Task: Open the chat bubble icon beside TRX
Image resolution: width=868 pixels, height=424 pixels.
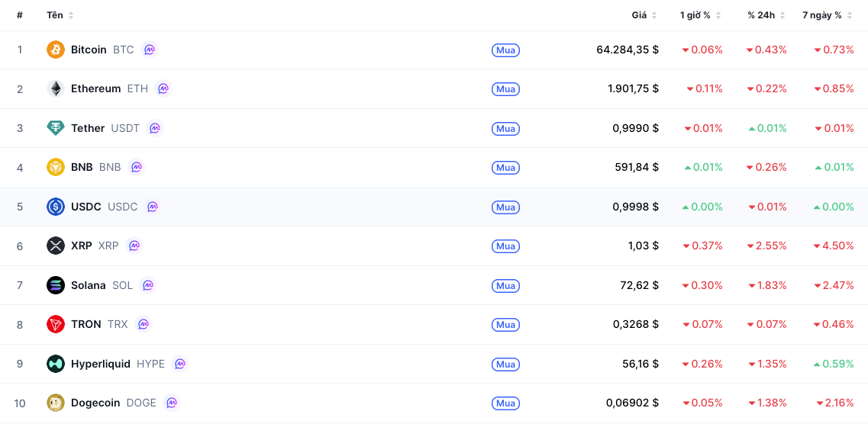Action: pyautogui.click(x=144, y=324)
